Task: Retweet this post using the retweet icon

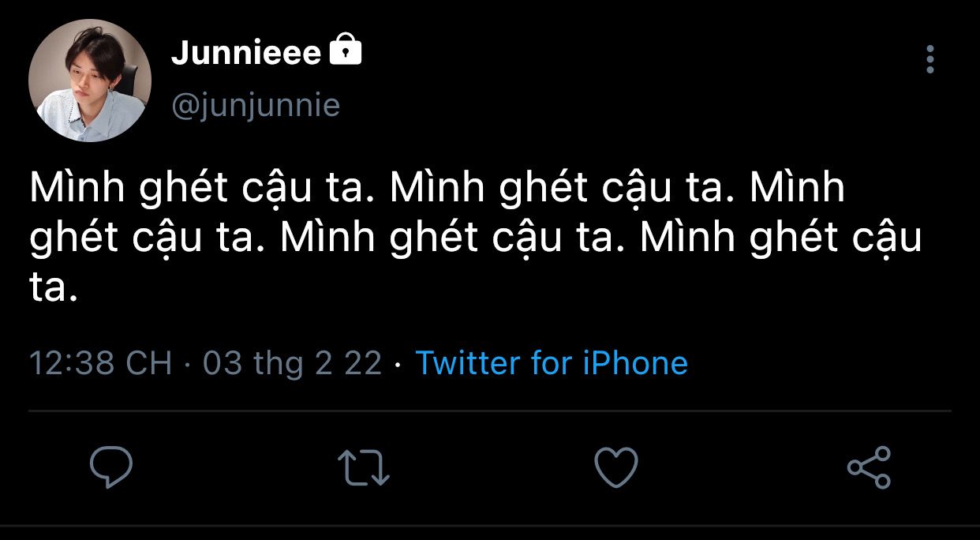Action: click(363, 467)
